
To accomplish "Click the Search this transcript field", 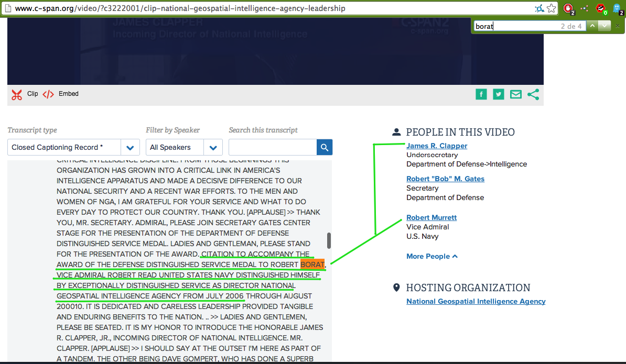I will (x=273, y=148).
